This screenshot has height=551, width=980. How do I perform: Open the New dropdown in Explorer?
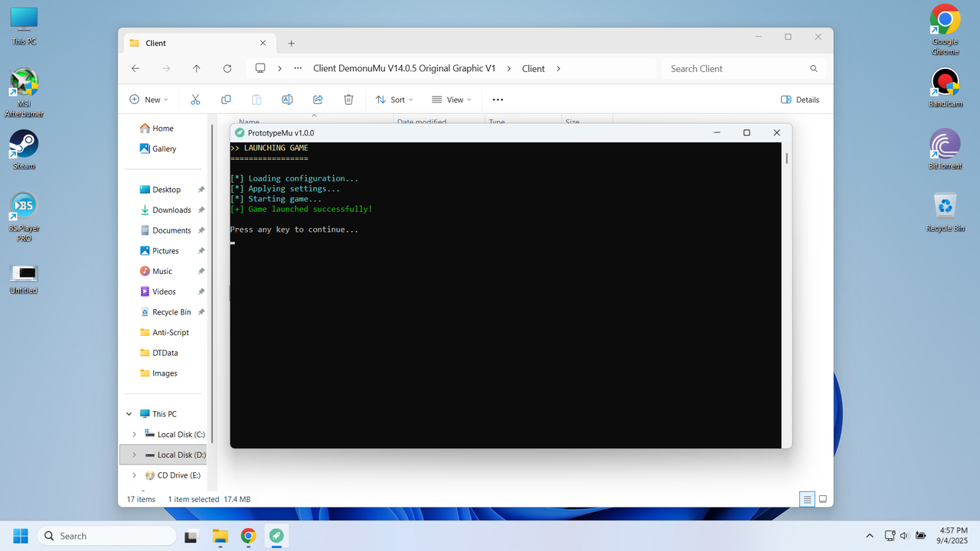click(x=149, y=99)
